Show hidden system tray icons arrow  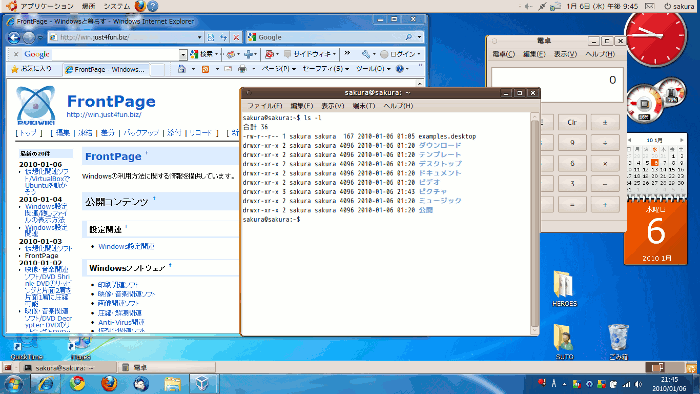point(564,384)
